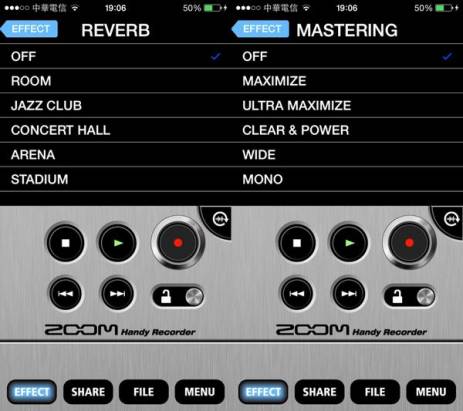Toggle the lock switch in right panel
This screenshot has height=411, width=463.
(x=410, y=296)
